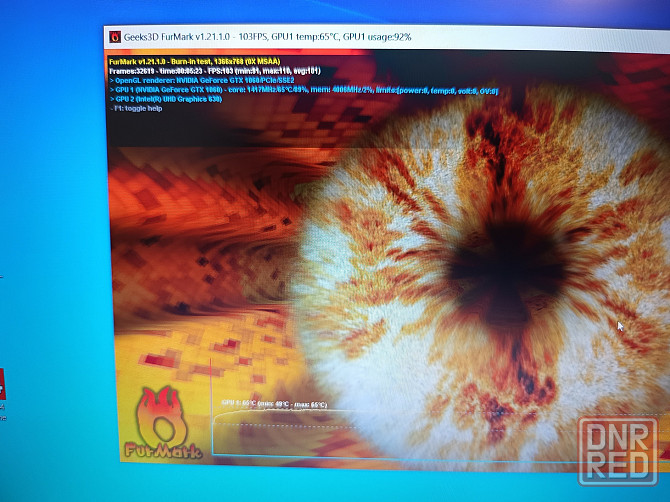Click the 'Frames:32619' statistics line
Screen dimensions: 670x502
[x=215, y=71]
